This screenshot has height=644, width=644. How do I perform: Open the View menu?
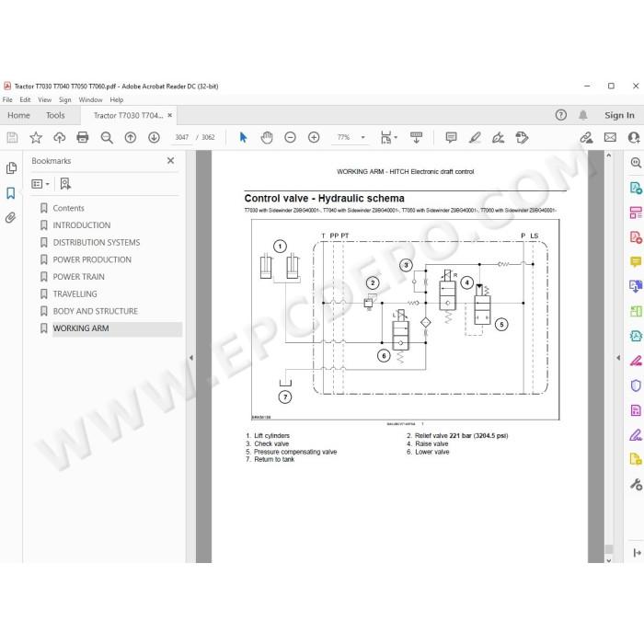click(45, 99)
